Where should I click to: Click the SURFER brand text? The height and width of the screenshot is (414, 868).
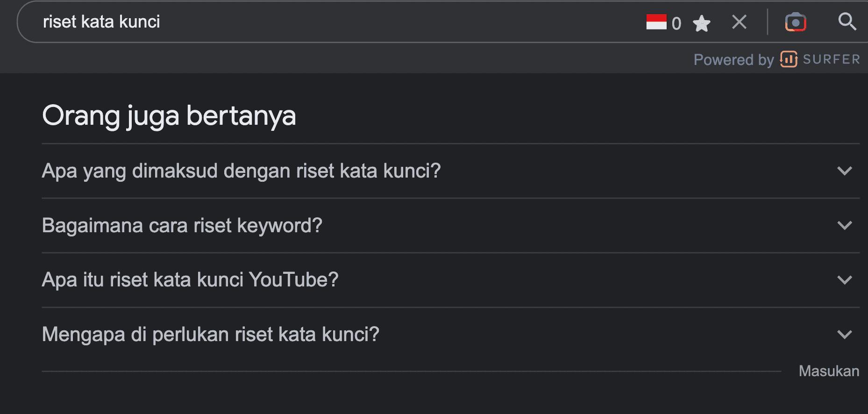point(832,59)
